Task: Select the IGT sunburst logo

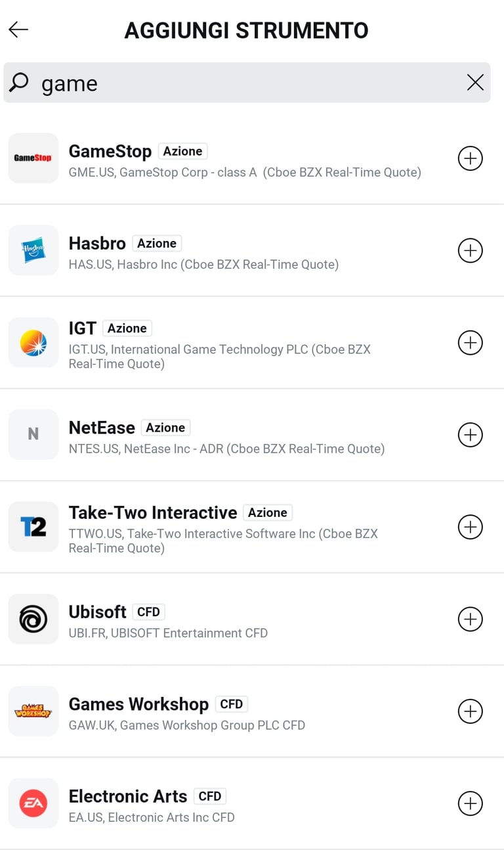Action: pyautogui.click(x=33, y=342)
